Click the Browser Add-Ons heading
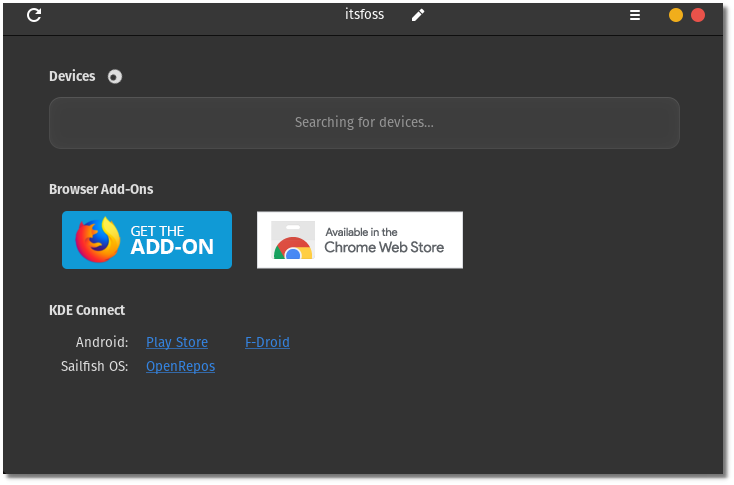Viewport: 734px width, 485px height. click(x=101, y=189)
